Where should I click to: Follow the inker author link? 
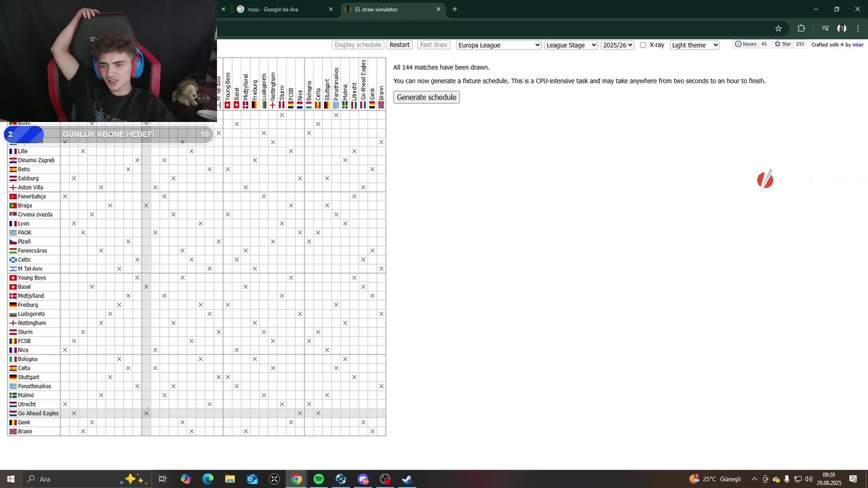[x=858, y=45]
